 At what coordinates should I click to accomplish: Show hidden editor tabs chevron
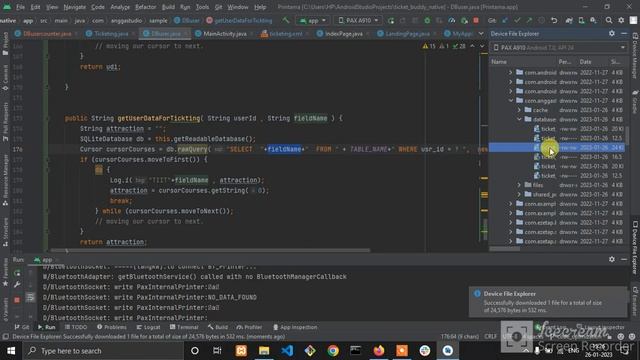[481, 33]
